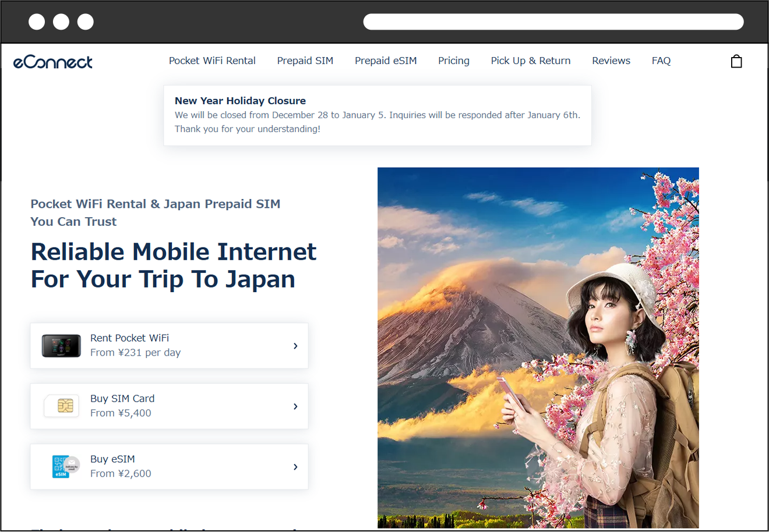Click the eConnect logo

click(x=52, y=62)
